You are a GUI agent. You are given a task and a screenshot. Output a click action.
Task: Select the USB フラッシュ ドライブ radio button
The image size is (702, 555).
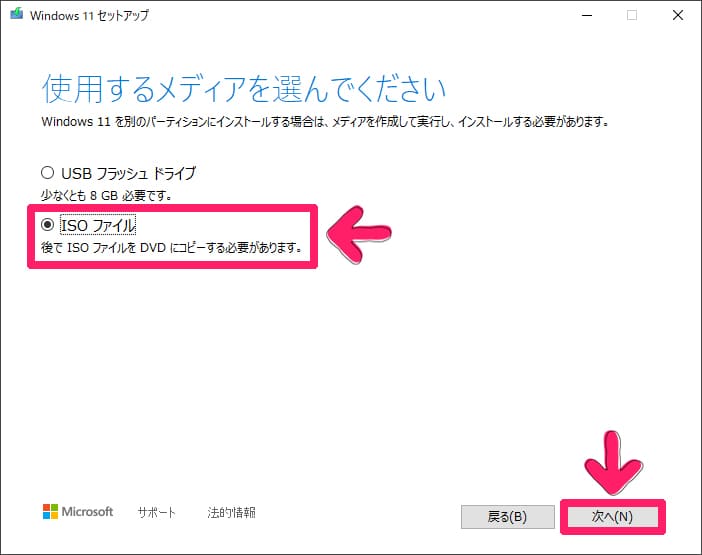[x=47, y=173]
